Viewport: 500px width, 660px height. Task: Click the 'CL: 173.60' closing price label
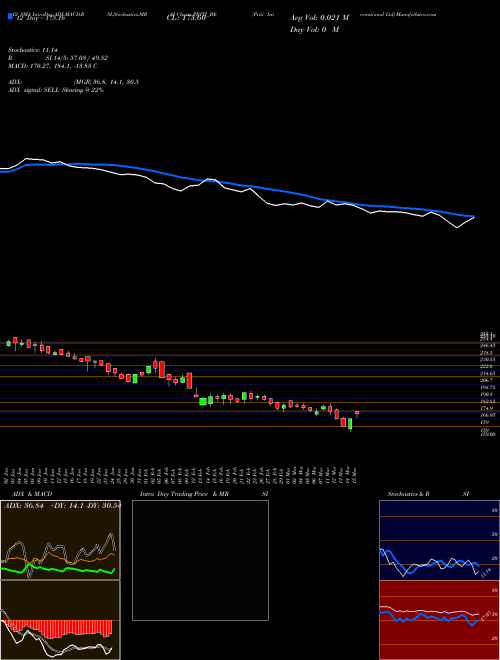(188, 18)
